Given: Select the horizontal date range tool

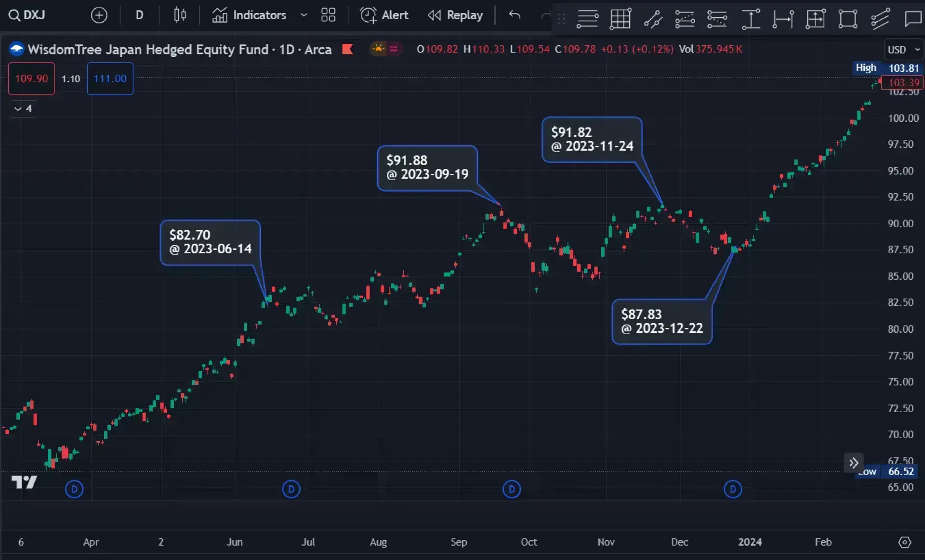Looking at the screenshot, I should (783, 19).
